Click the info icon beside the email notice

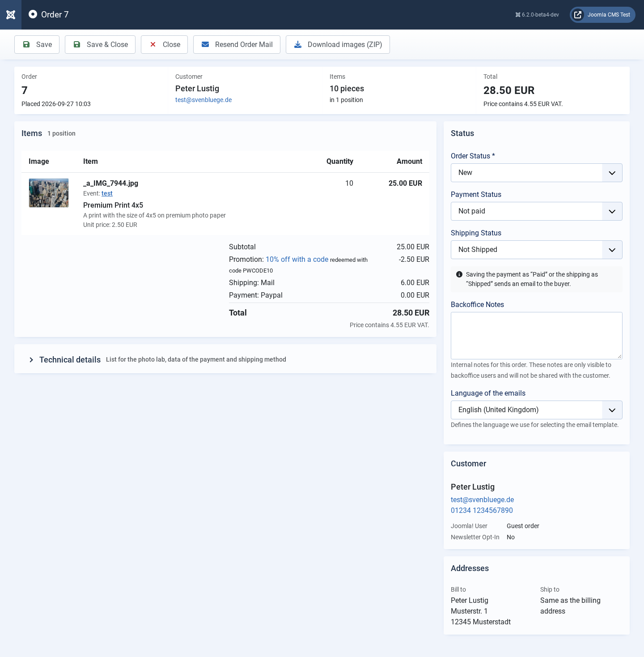click(459, 274)
